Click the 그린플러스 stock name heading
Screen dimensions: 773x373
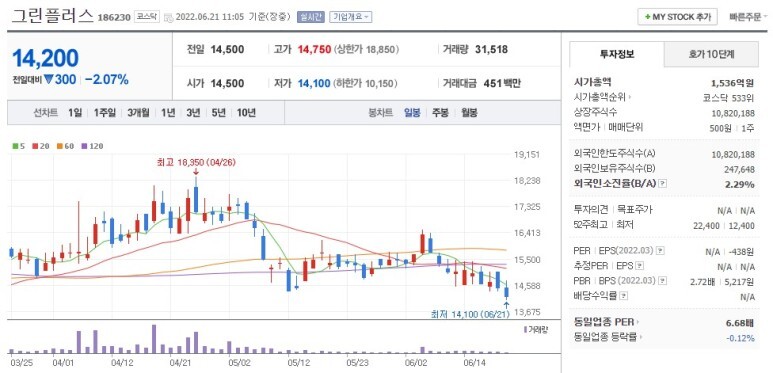pos(52,16)
